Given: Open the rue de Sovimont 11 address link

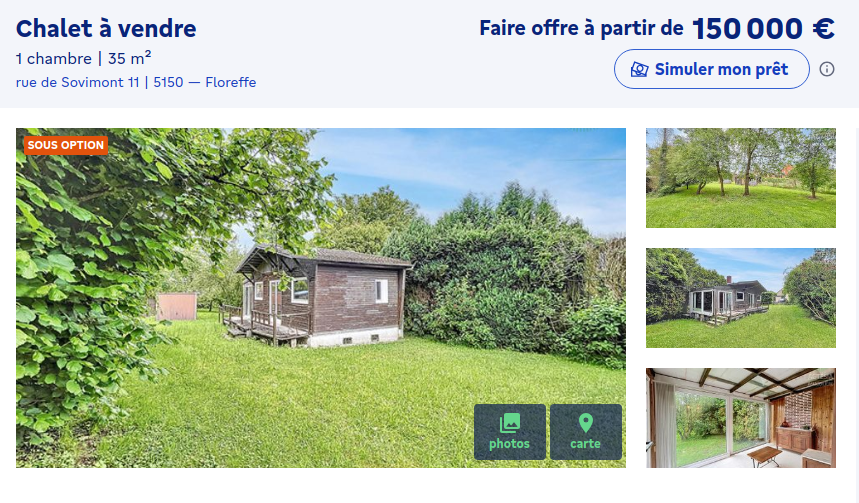Looking at the screenshot, I should [77, 82].
